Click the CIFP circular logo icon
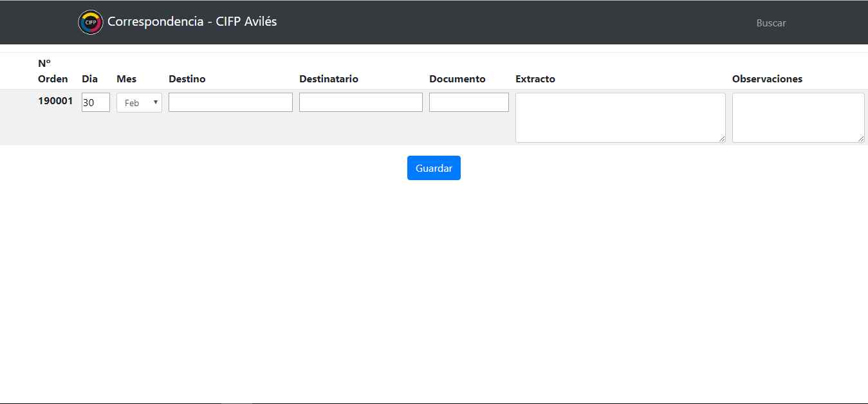This screenshot has height=404, width=868. click(90, 23)
